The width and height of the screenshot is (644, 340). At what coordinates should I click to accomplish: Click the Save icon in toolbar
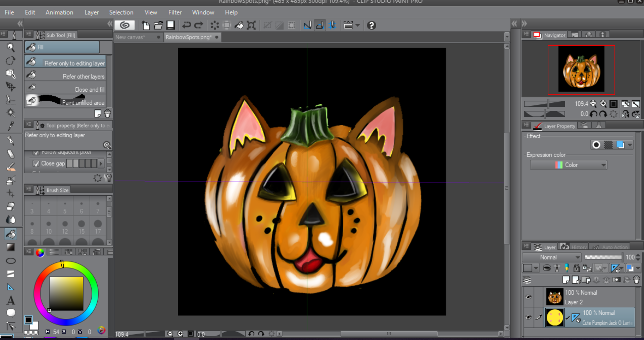tap(171, 25)
